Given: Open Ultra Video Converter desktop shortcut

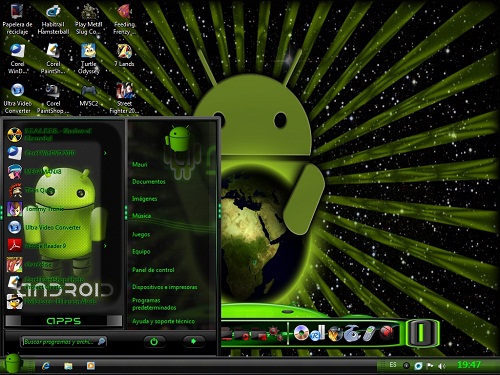Looking at the screenshot, I should 17,98.
